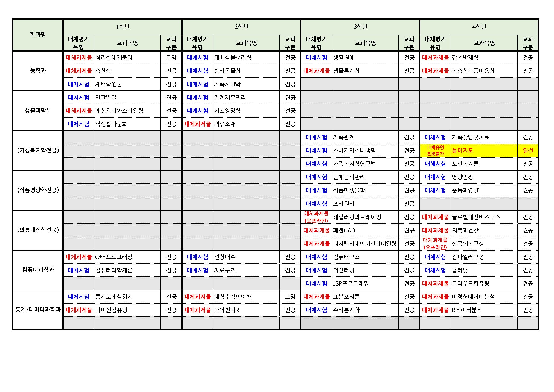The width and height of the screenshot is (554, 392).
Task: Select the 가족복지학연구법 course cell
Action: [365, 164]
